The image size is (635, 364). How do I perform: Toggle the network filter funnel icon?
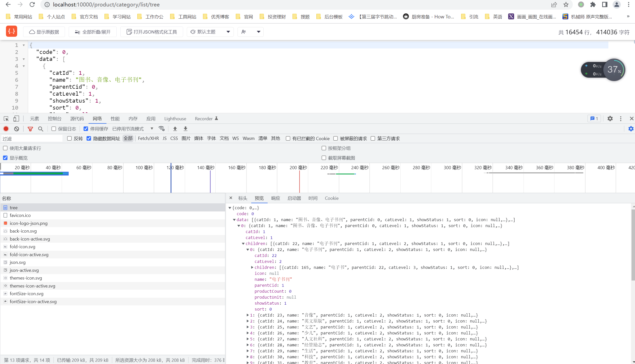coord(30,129)
